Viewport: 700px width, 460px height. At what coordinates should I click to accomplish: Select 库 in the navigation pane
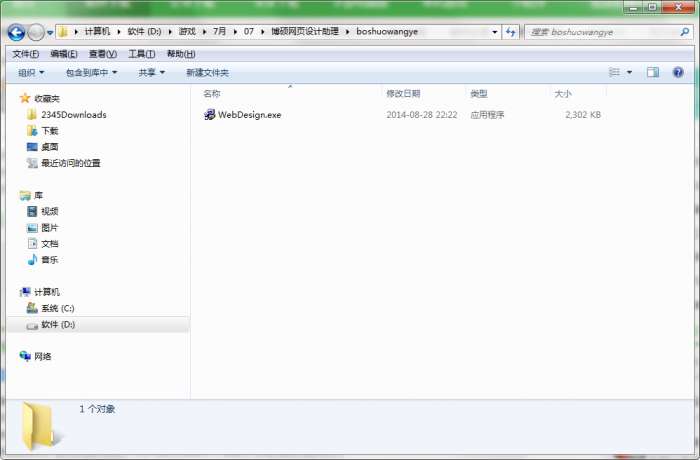[x=38, y=195]
